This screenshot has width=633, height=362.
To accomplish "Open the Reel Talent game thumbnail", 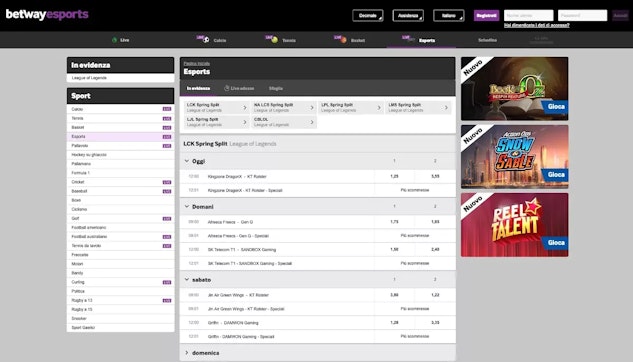I will [x=514, y=225].
